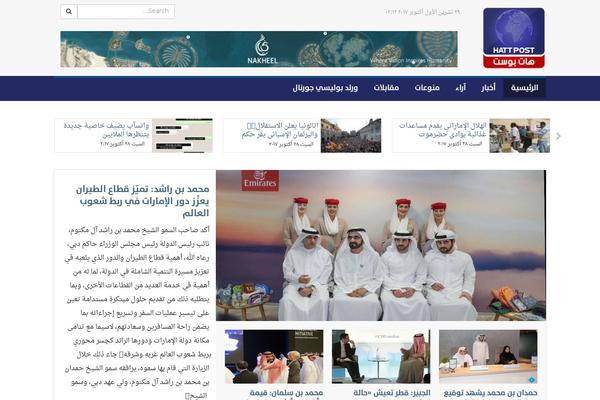Click the search magnifier button
The width and height of the screenshot is (600, 400).
69,11
